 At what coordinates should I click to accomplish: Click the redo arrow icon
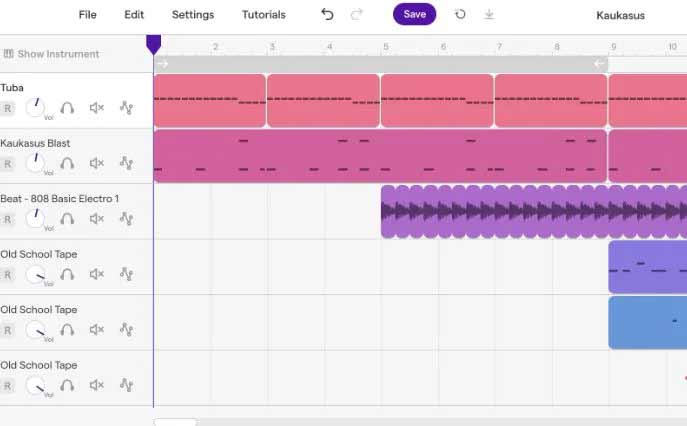(x=357, y=14)
